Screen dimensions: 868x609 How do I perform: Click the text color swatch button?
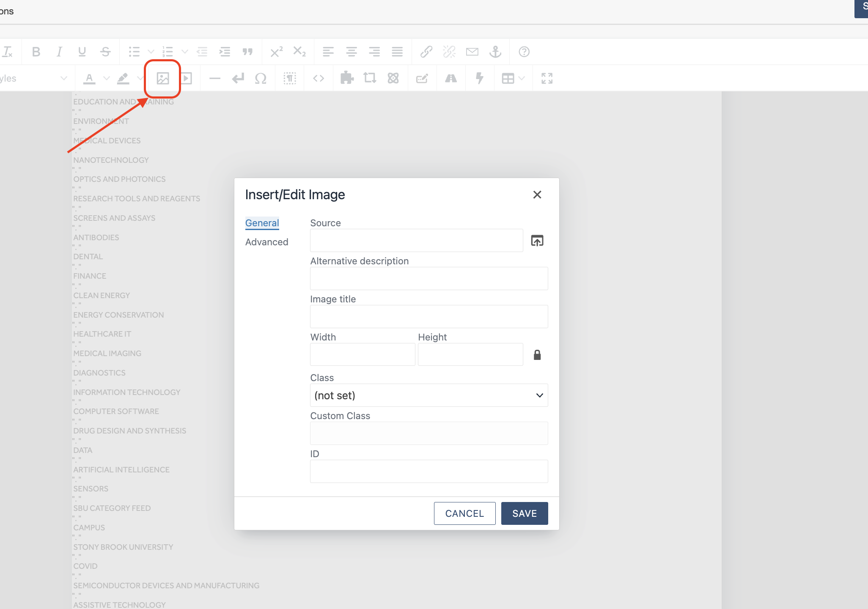point(89,78)
